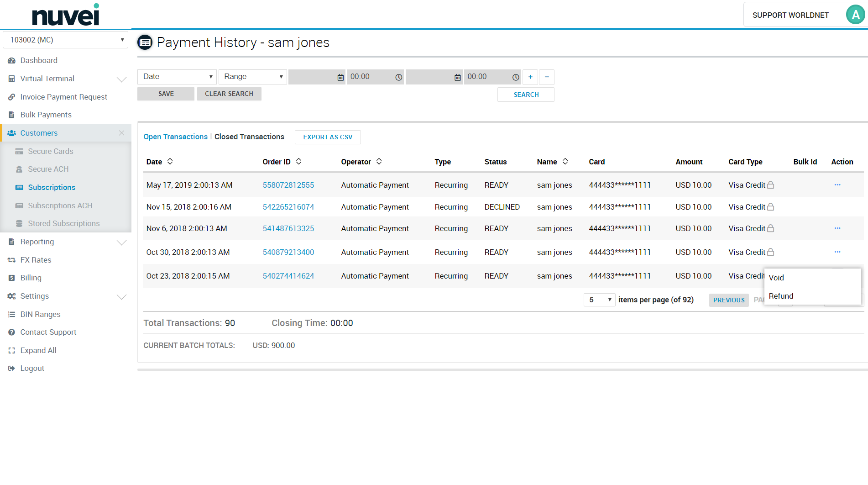
Task: Open the Date filter field dropdown
Action: 177,77
